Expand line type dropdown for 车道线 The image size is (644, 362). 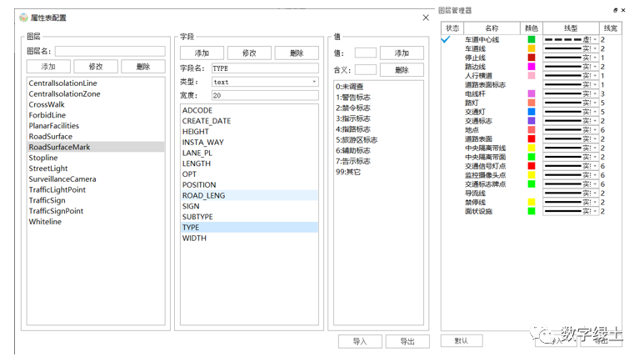[594, 48]
